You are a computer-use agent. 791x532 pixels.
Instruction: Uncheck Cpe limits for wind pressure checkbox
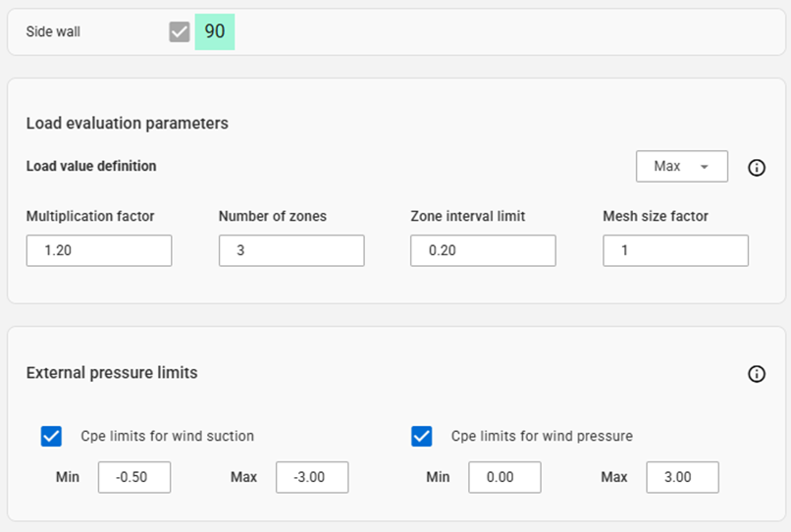pos(422,436)
